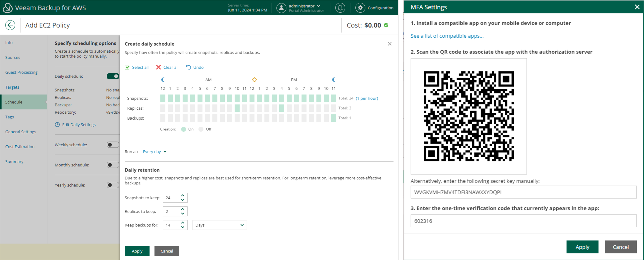Toggle Snapshots cell at 12 AM
This screenshot has height=260, width=644.
coord(163,98)
